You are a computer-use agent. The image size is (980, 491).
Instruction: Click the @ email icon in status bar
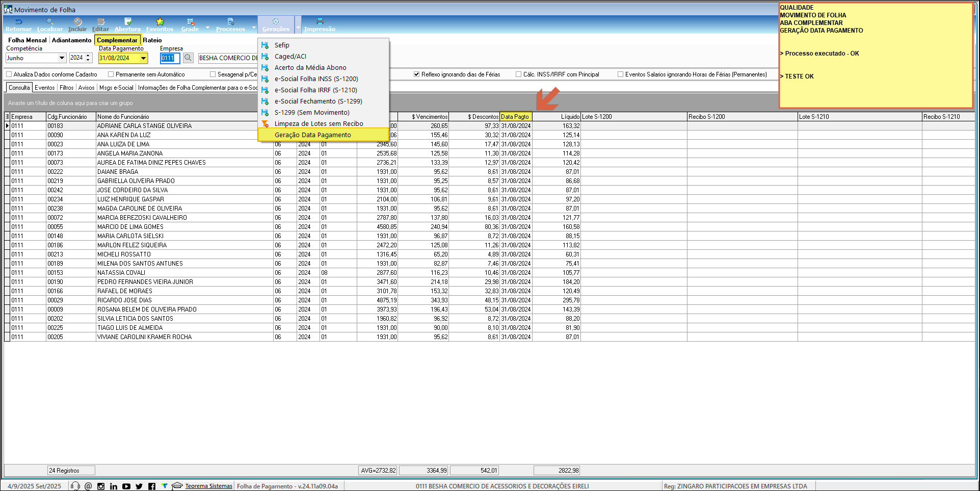(x=88, y=486)
